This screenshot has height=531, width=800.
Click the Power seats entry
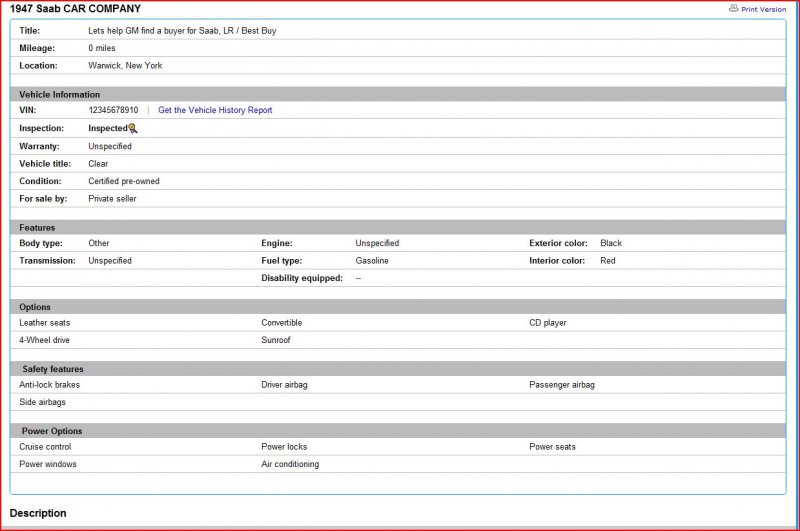[552, 447]
